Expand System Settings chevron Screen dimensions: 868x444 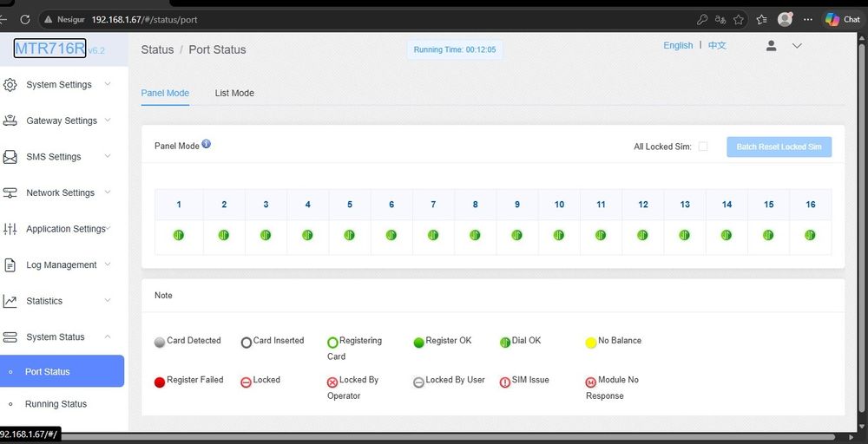(x=108, y=84)
